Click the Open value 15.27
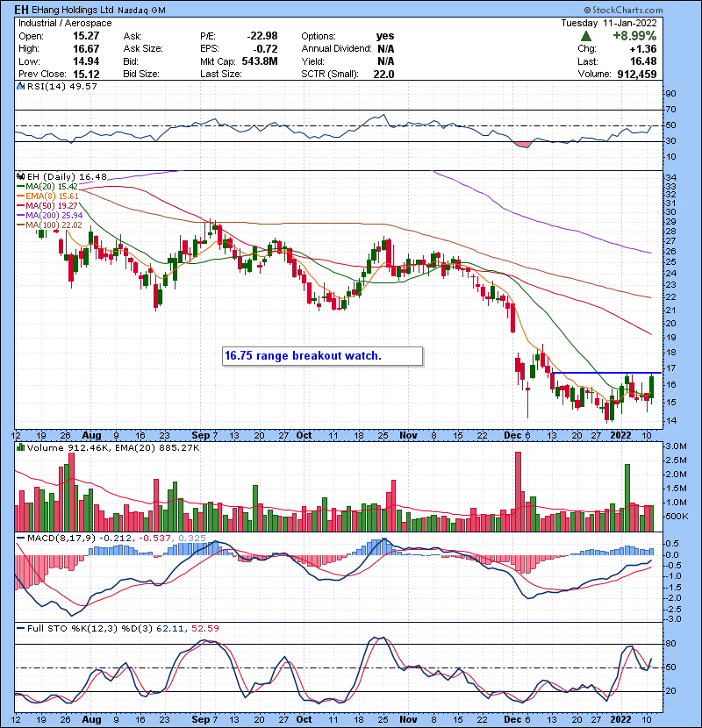This screenshot has height=728, width=702. click(x=86, y=36)
